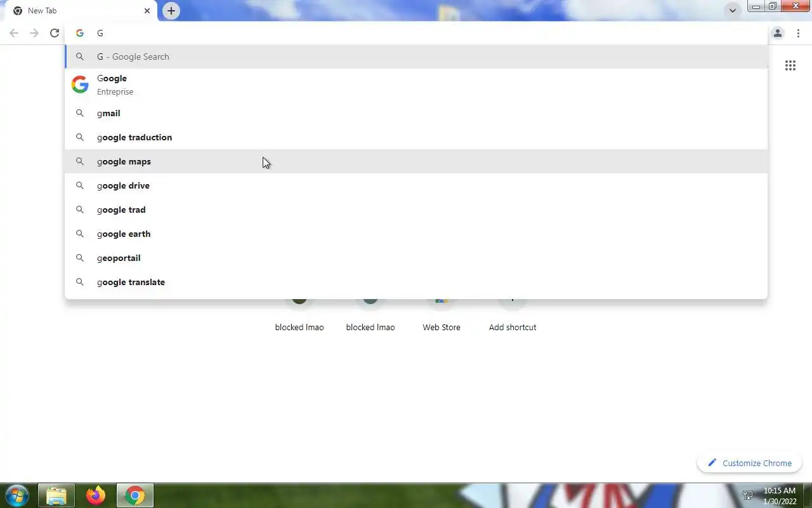Open the Chrome three-dot menu
Screen dimensions: 812x508
(798, 33)
